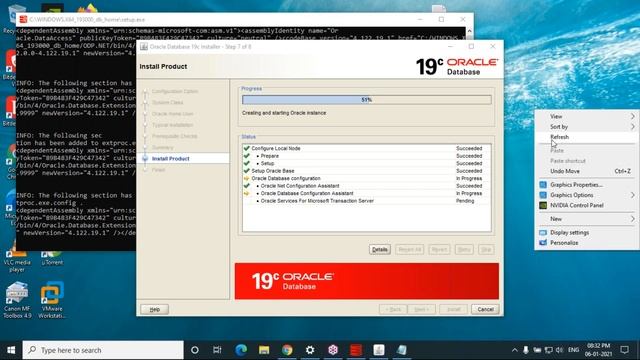The width and height of the screenshot is (640, 360).
Task: Open the notification center icon
Action: [624, 350]
